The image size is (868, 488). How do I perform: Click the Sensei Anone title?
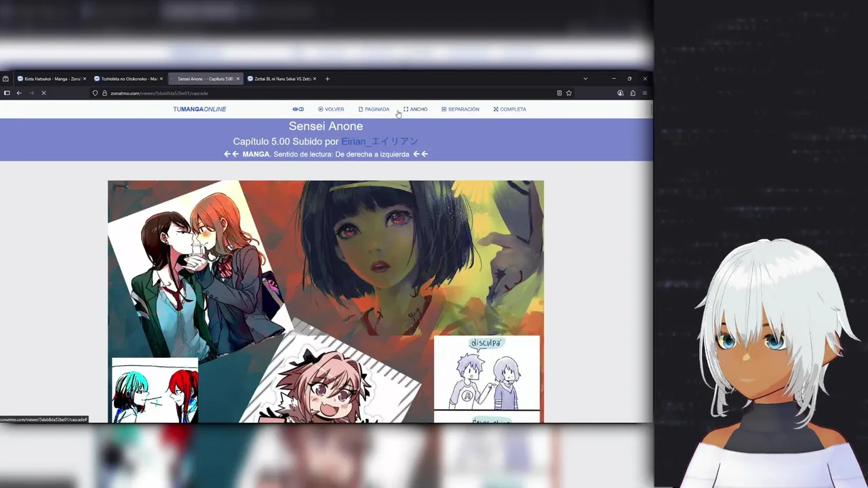[x=325, y=126]
